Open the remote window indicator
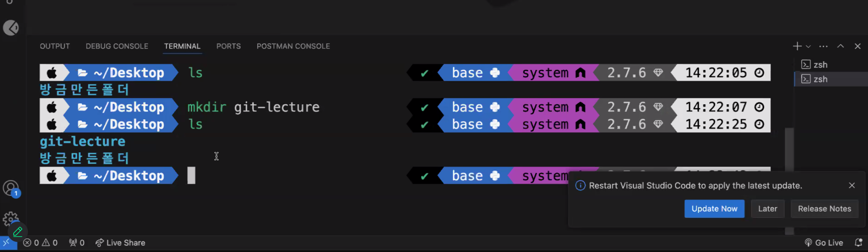This screenshot has height=252, width=868. coord(7,243)
